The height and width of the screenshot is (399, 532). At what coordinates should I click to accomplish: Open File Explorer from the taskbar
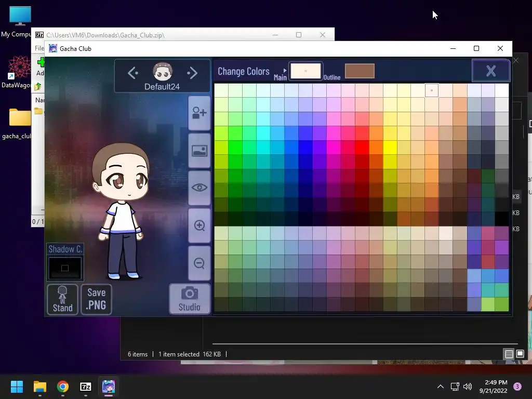(39, 387)
